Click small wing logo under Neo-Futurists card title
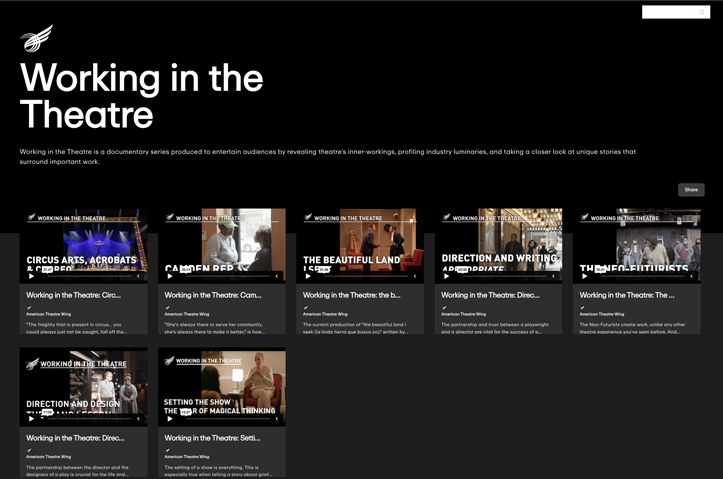This screenshot has width=723, height=479. [582, 308]
